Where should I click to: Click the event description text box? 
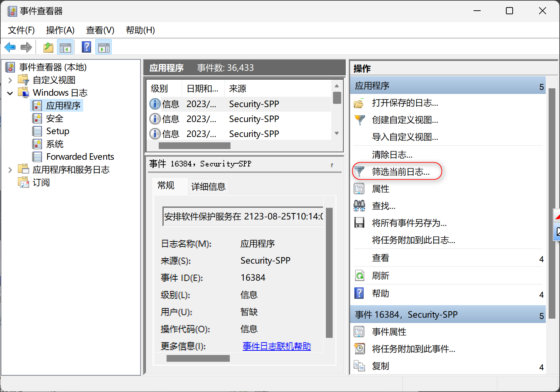(243, 216)
